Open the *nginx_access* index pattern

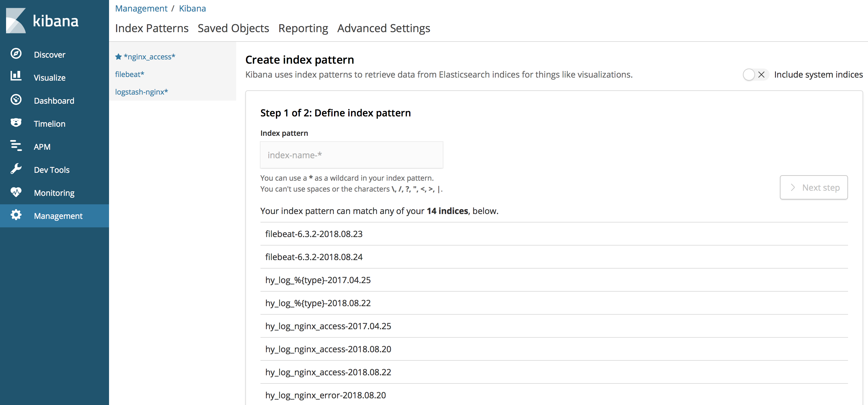pyautogui.click(x=149, y=57)
